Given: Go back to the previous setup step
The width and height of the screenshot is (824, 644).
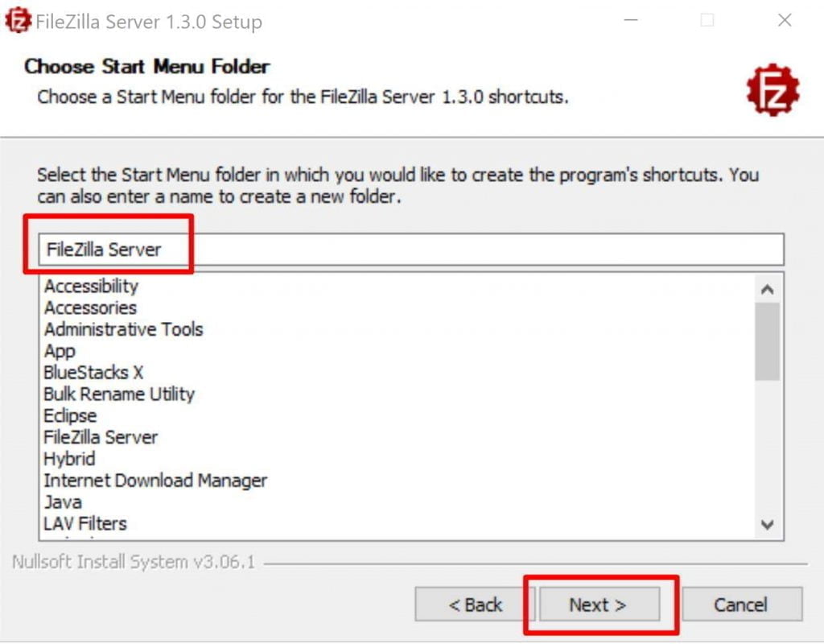Looking at the screenshot, I should click(475, 605).
